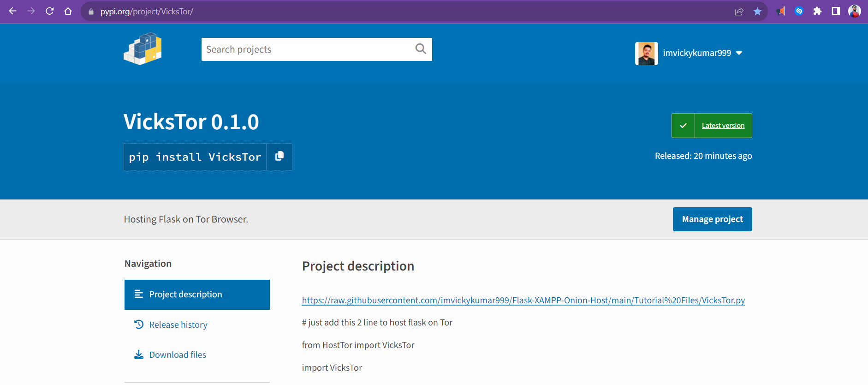Click the PyPI logo
Viewport: 868px width, 385px height.
[x=143, y=49]
